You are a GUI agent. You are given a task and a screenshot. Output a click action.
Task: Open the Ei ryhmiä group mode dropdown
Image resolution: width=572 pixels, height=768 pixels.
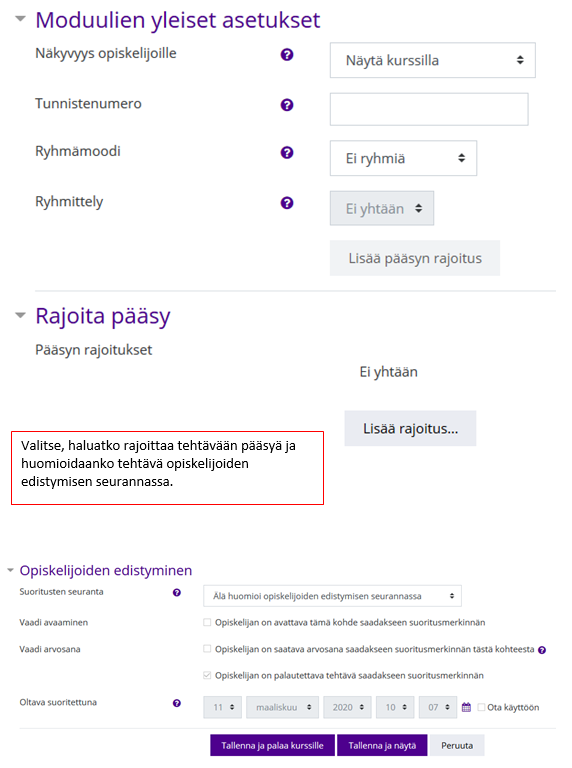click(x=403, y=158)
